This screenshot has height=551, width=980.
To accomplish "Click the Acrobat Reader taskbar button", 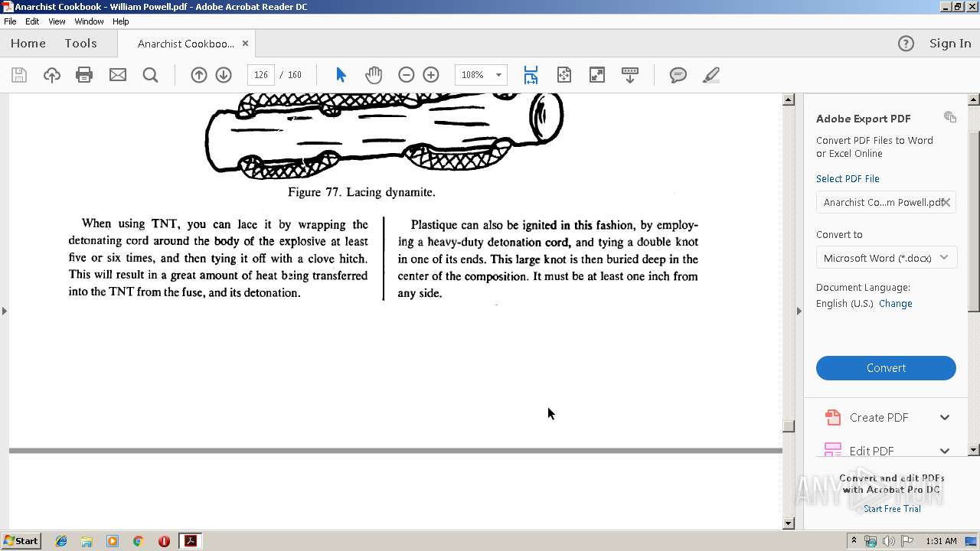I will 190,541.
